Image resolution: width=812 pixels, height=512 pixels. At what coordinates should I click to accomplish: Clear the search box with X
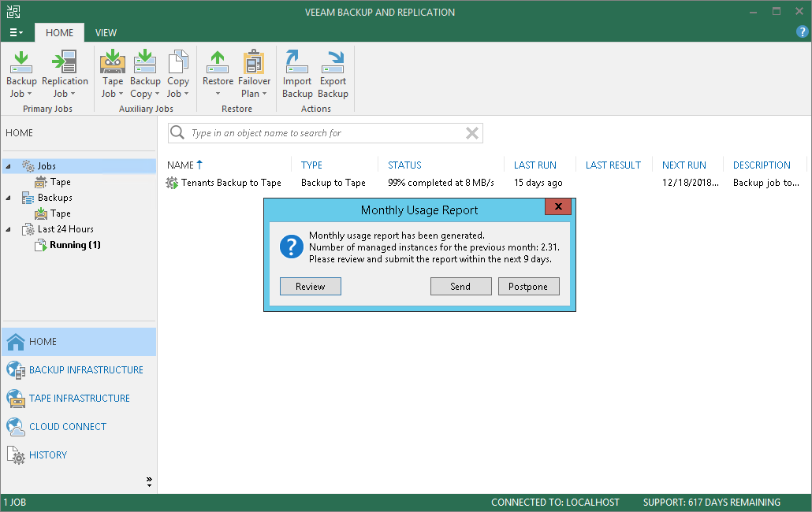coord(471,133)
